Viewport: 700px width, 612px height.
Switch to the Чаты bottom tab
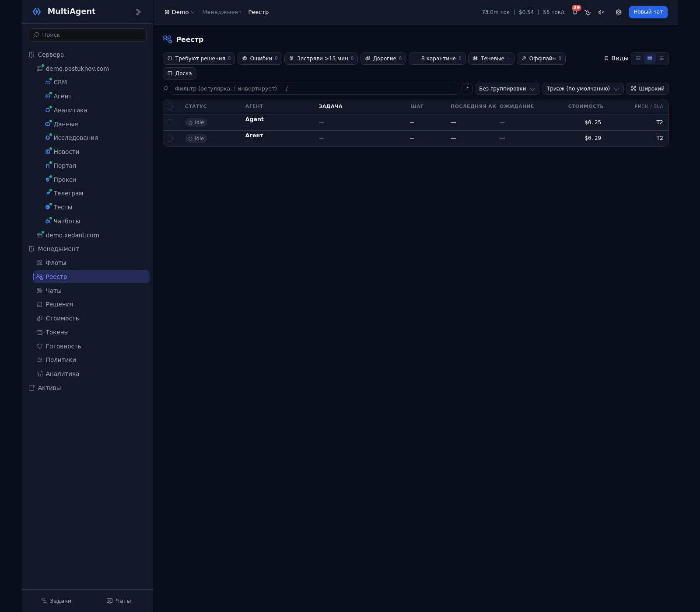119,601
